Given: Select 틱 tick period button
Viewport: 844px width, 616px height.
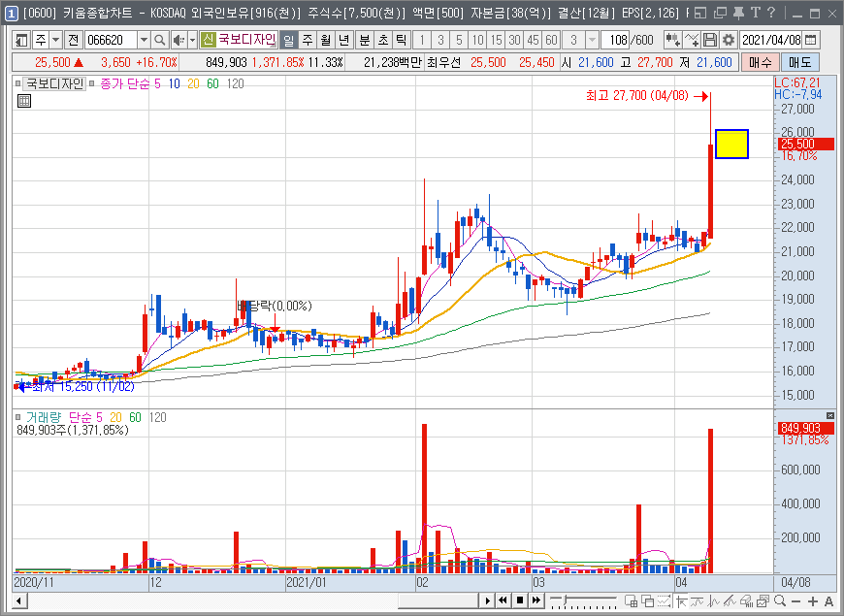Looking at the screenshot, I should point(401,40).
